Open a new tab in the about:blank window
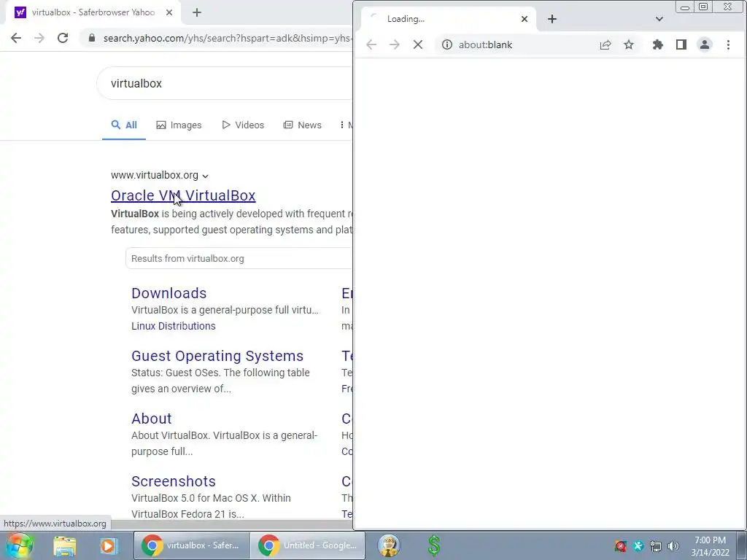 [552, 19]
